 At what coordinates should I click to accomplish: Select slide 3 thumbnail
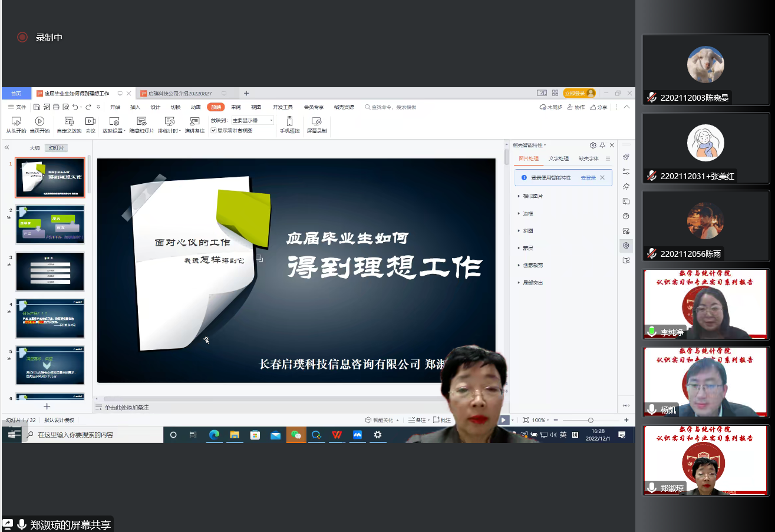pos(50,272)
